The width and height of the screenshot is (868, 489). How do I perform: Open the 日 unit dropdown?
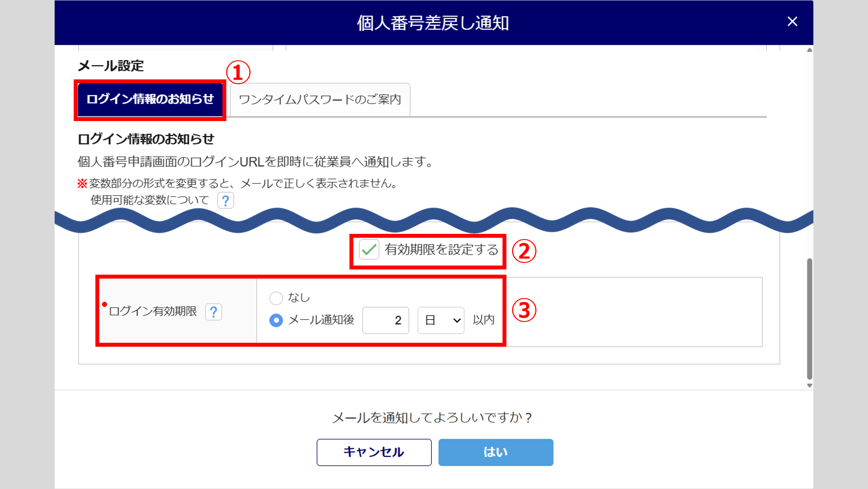point(441,320)
